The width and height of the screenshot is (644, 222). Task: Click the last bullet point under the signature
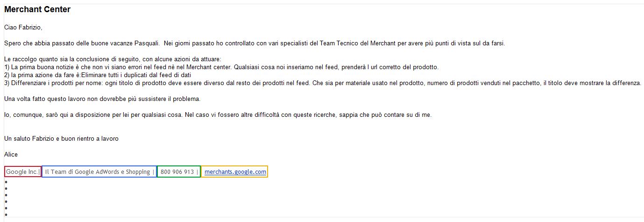[x=6, y=215]
